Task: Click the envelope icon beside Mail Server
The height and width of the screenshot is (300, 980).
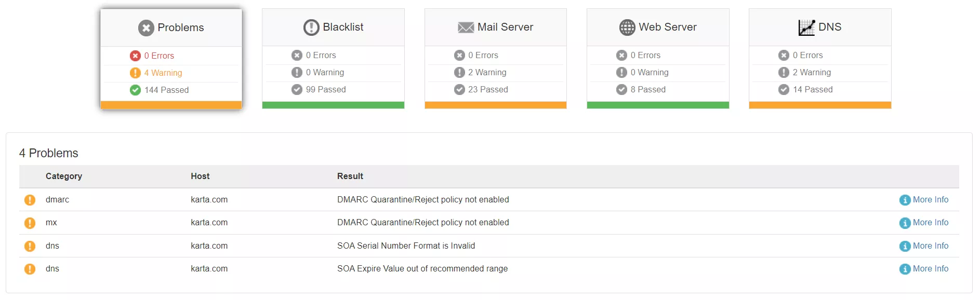Action: pyautogui.click(x=466, y=28)
